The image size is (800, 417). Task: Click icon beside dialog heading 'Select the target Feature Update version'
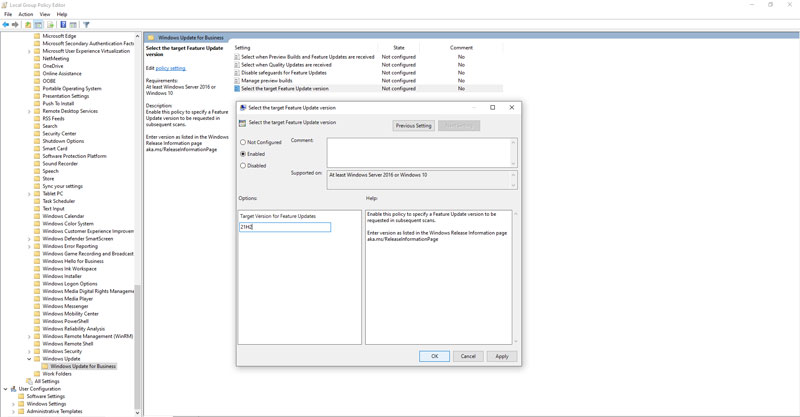[243, 123]
